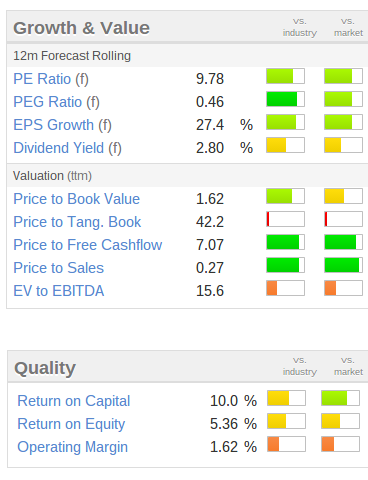Open the Return on Equity link
The width and height of the screenshot is (368, 480).
point(71,424)
